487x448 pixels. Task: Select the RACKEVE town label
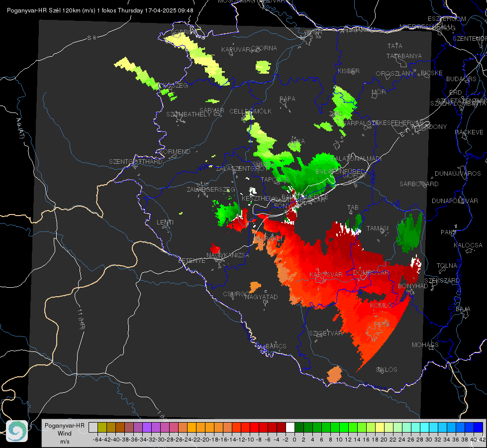tap(469, 132)
